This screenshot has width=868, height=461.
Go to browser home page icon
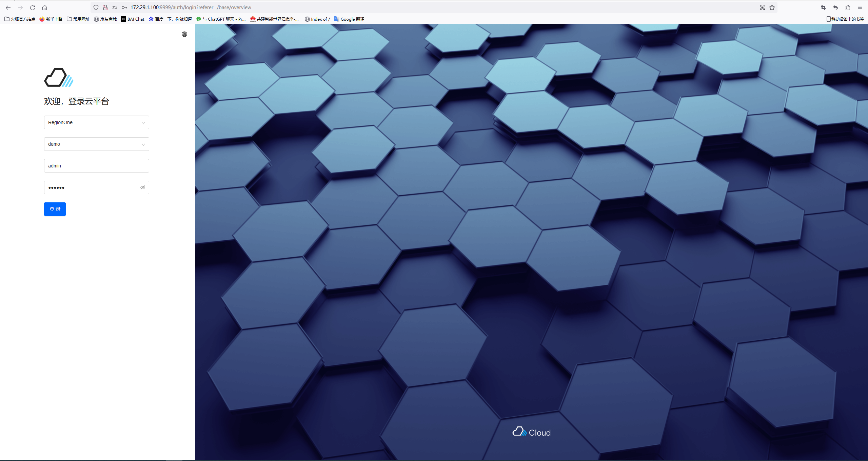coord(44,7)
